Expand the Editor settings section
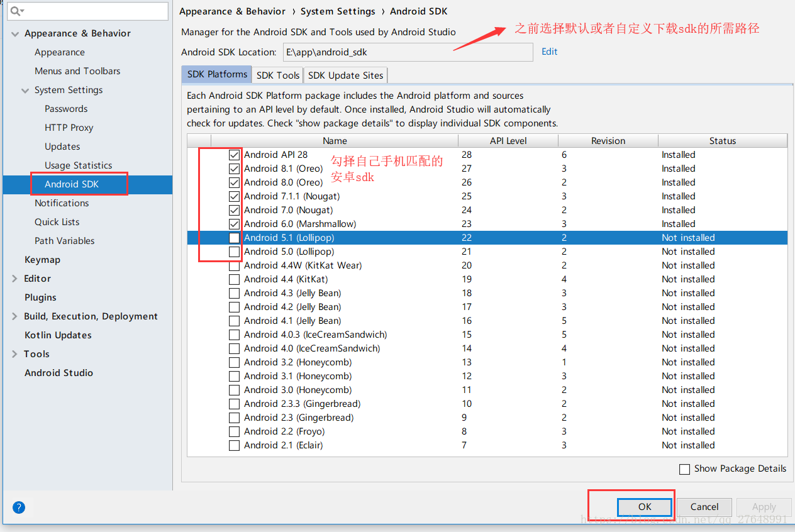 click(x=14, y=279)
